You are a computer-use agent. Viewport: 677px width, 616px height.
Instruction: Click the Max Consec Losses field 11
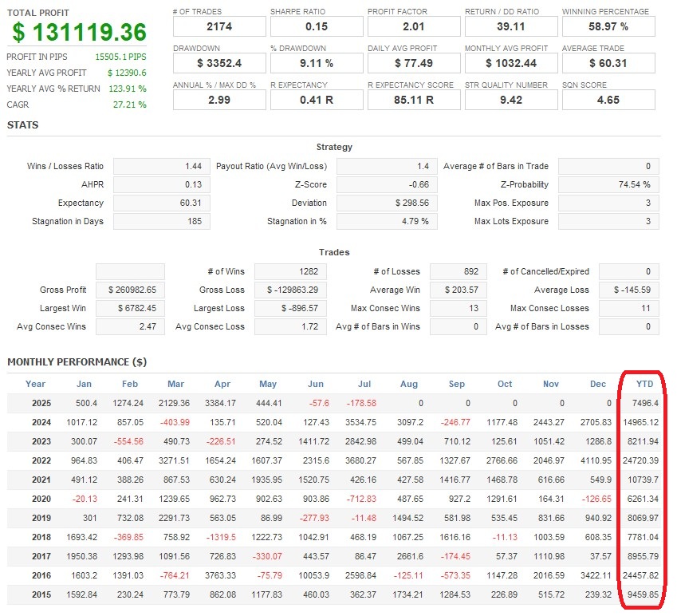tap(629, 309)
